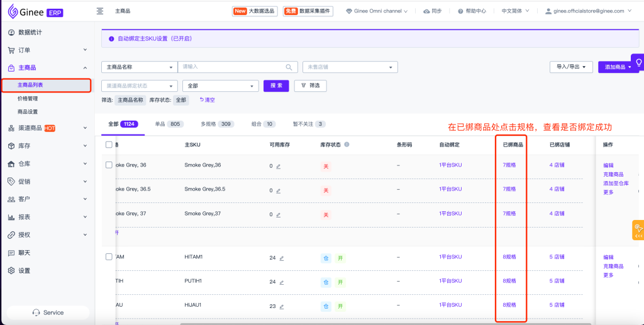The width and height of the screenshot is (644, 325).
Task: Toggle the select-all checkbox in table header
Action: (x=109, y=145)
